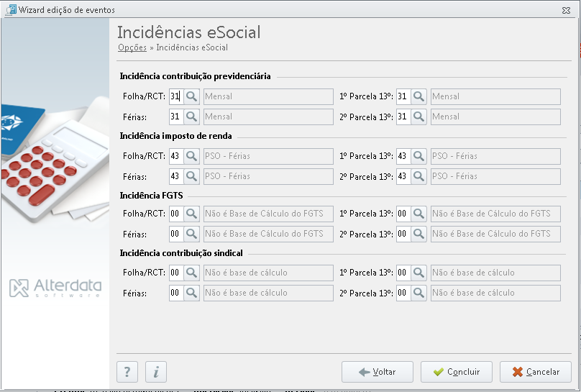The height and width of the screenshot is (392, 581).
Task: Cancel the wizard with Cancelar
Action: pyautogui.click(x=536, y=372)
